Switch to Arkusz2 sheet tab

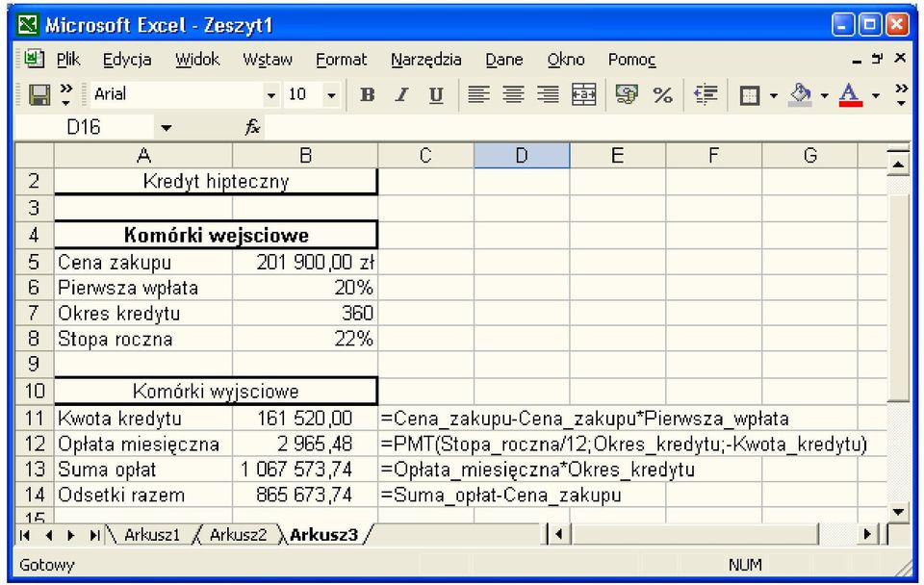click(x=238, y=535)
